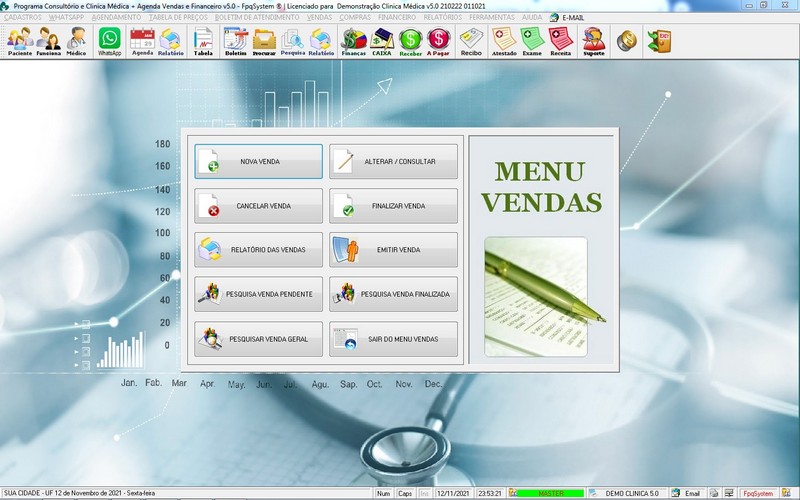Click the gold coin toolbar icon
800x500 pixels.
pyautogui.click(x=627, y=41)
